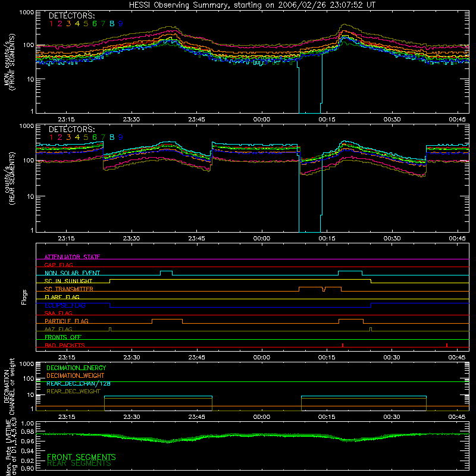The width and height of the screenshot is (476, 476).
Task: Select detector 3 legend number in rear segments plot
Action: (x=68, y=137)
